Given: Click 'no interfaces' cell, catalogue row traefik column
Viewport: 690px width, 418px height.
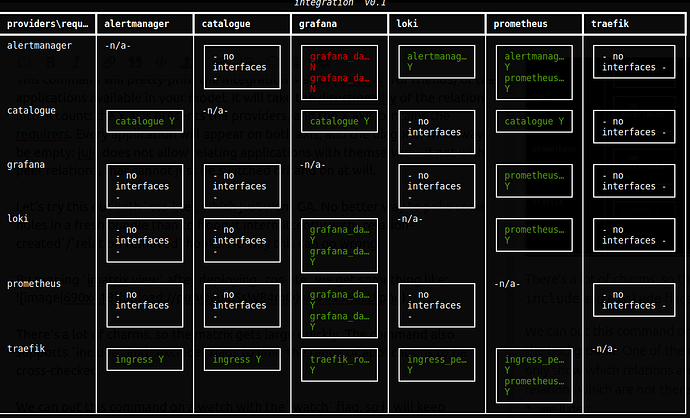Looking at the screenshot, I should [634, 127].
